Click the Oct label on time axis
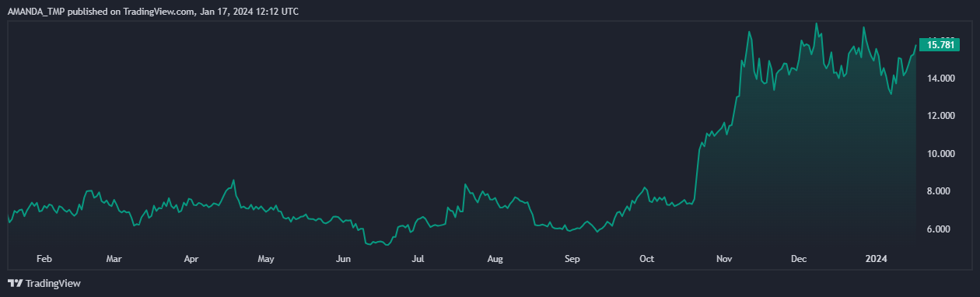The image size is (980, 297). [x=647, y=258]
